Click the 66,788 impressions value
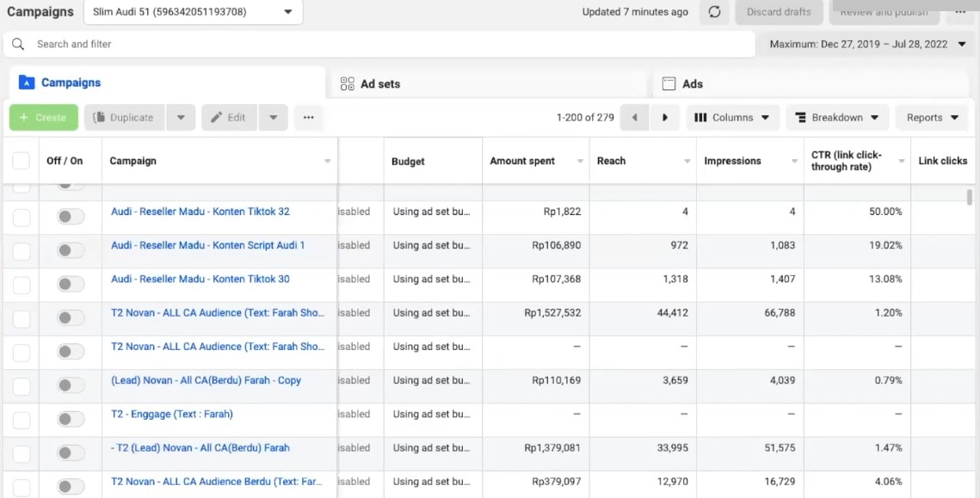 coord(780,313)
